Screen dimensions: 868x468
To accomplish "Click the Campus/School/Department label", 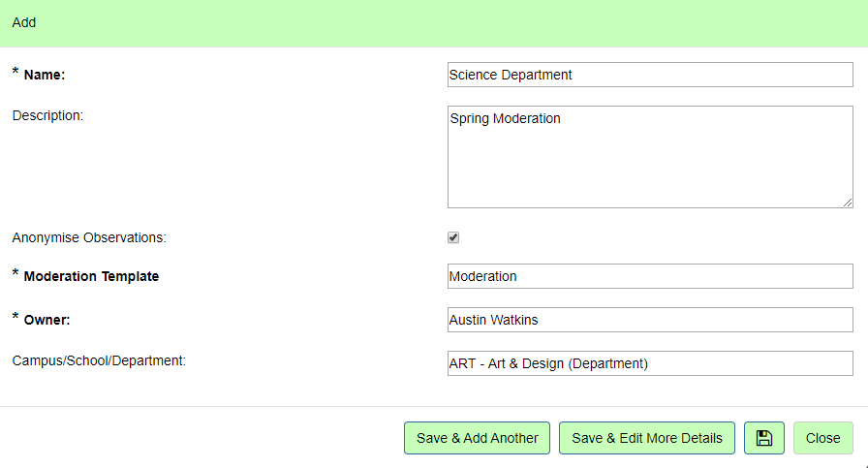I will click(99, 360).
